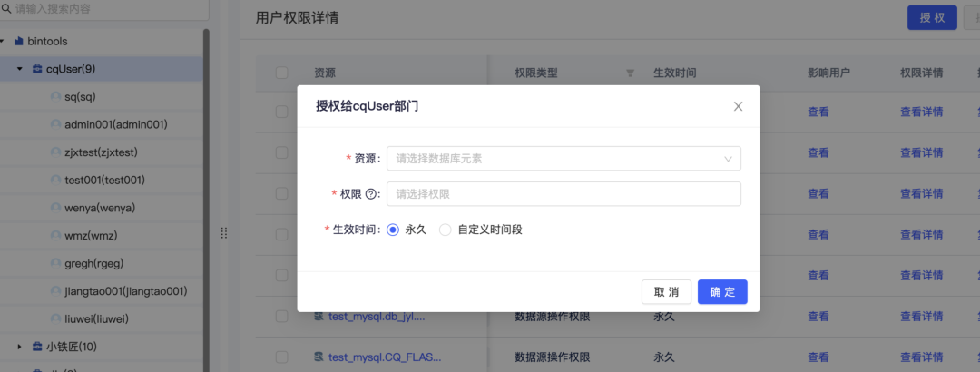Click 永久 cell in test_mysql.CQ_FLAS row
The width and height of the screenshot is (980, 372).
pos(663,357)
